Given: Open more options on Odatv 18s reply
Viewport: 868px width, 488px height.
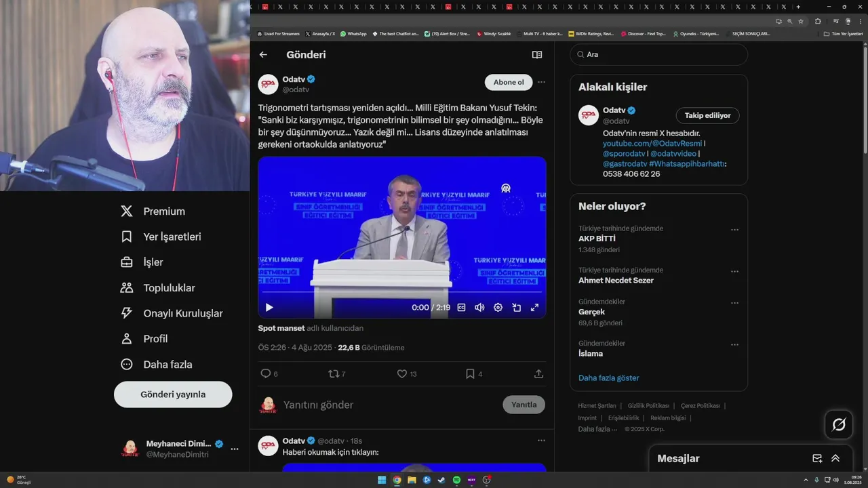Looking at the screenshot, I should [541, 441].
